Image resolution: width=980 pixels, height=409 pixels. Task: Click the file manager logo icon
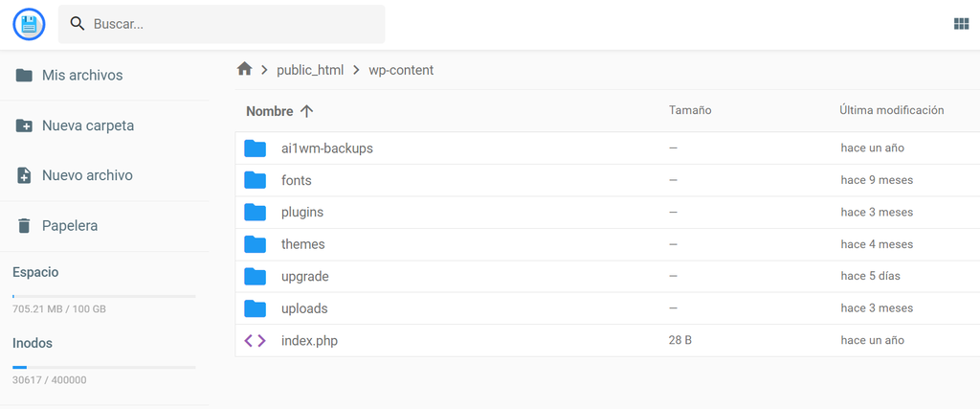(30, 24)
